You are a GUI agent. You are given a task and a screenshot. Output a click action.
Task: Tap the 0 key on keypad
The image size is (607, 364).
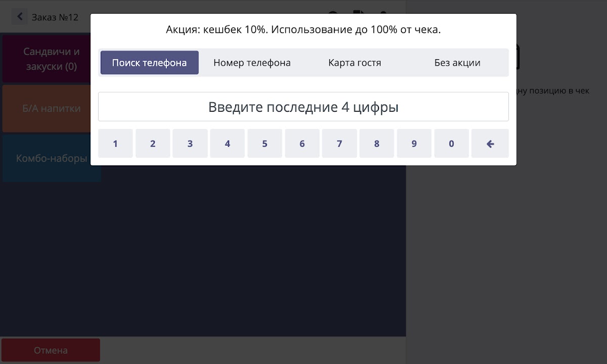pyautogui.click(x=451, y=144)
